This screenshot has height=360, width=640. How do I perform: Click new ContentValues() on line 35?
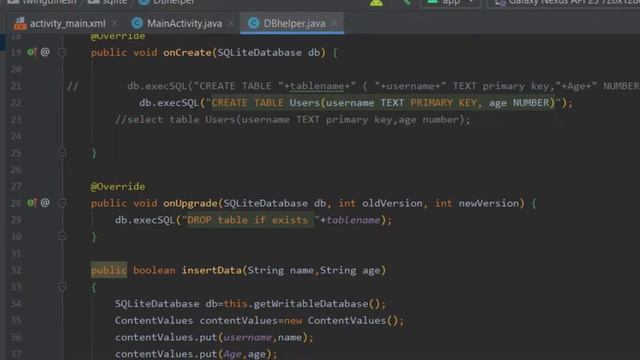click(341, 320)
